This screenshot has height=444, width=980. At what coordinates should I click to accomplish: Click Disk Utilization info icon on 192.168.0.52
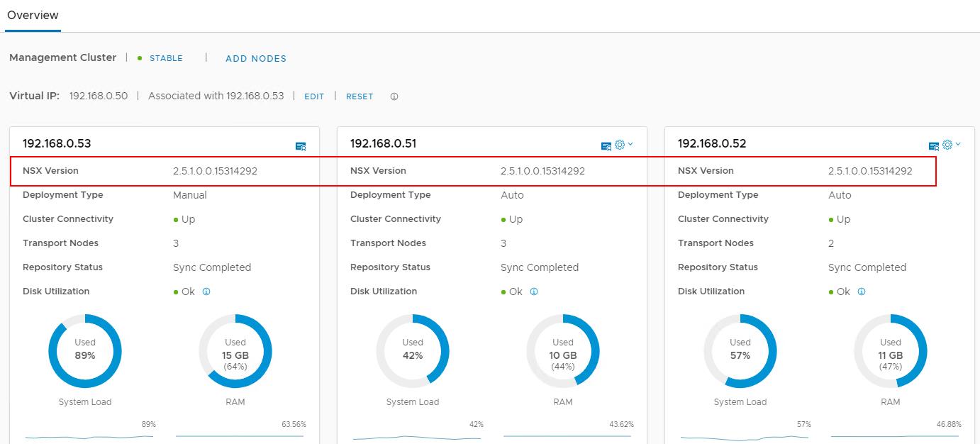(862, 292)
